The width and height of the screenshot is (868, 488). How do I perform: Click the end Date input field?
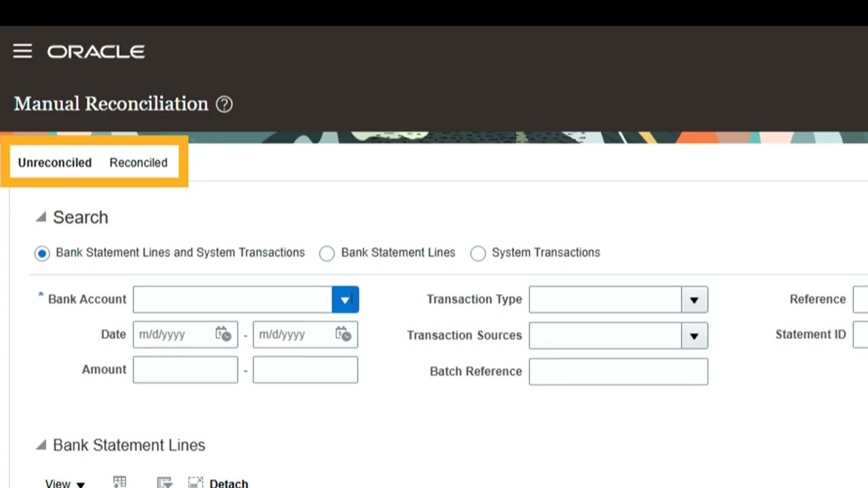pos(305,334)
